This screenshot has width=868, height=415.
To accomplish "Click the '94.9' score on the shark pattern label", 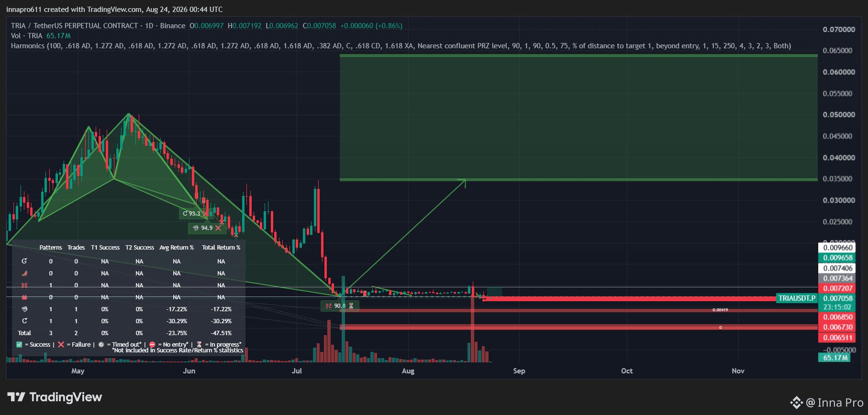I will pos(207,228).
